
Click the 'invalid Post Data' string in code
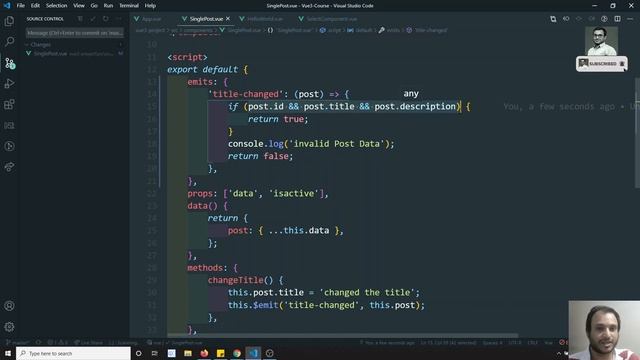338,144
